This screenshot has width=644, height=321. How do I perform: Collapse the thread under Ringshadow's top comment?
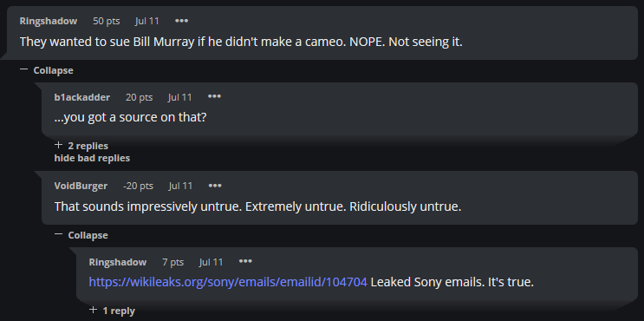pos(47,70)
